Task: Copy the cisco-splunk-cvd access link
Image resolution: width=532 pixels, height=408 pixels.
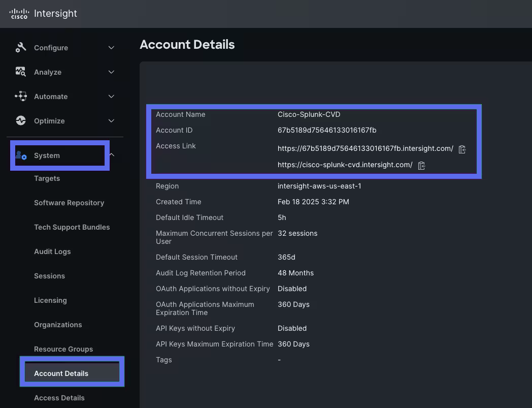Action: click(x=421, y=165)
